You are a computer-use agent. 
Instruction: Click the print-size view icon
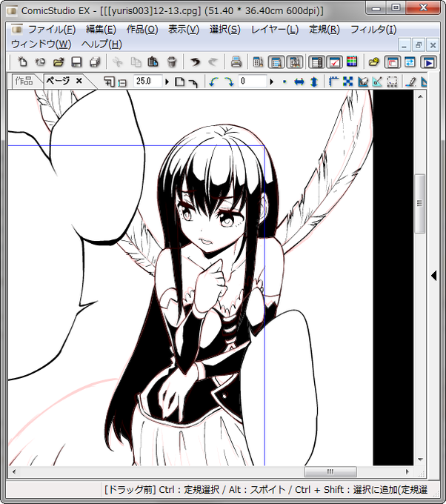[x=193, y=83]
